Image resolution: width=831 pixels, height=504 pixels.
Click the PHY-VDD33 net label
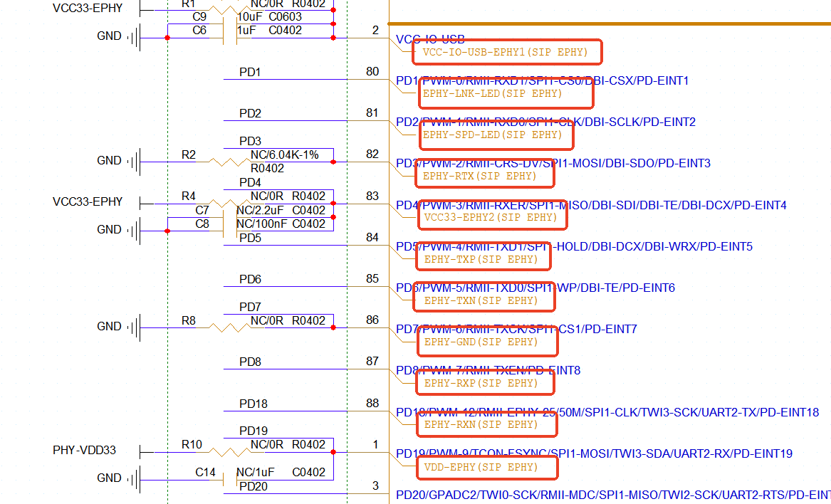click(x=84, y=451)
